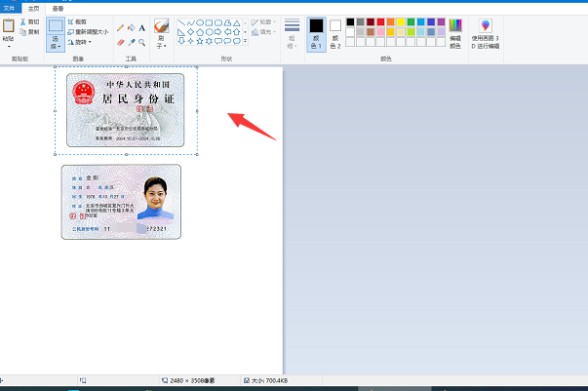Choose the straight line shape

(181, 22)
